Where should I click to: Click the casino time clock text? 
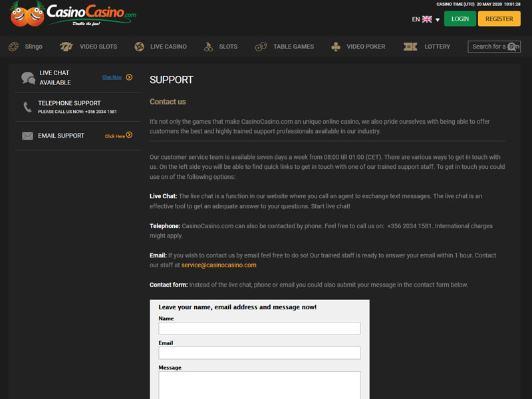coord(478,4)
